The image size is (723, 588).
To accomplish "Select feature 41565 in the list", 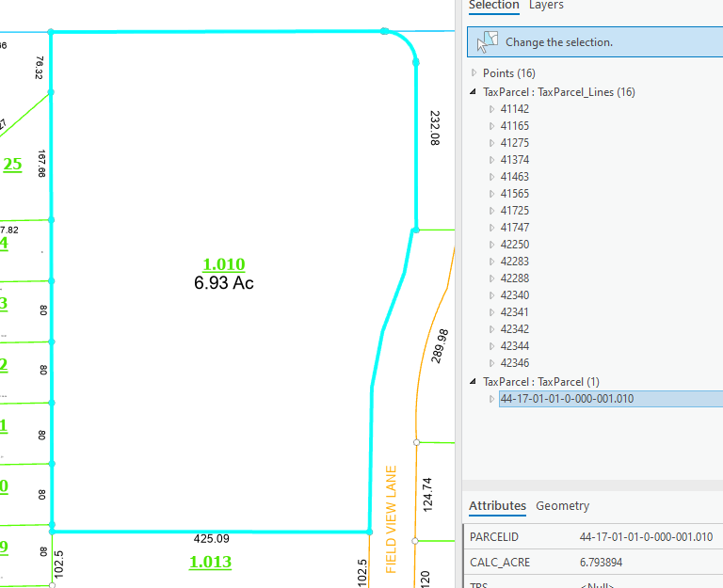I will click(515, 194).
